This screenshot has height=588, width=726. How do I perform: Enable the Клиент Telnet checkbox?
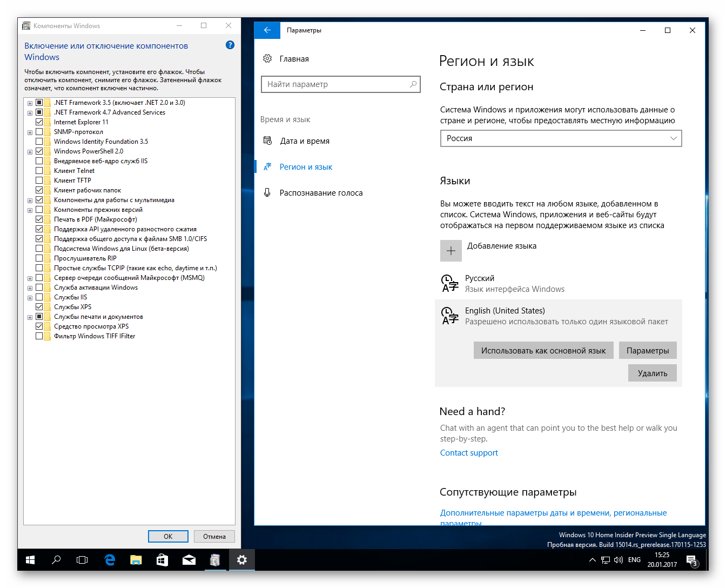tap(39, 171)
